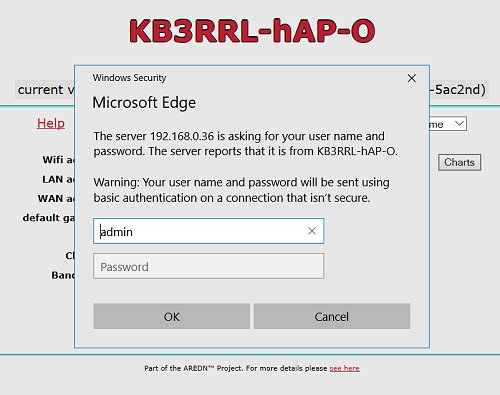The width and height of the screenshot is (500, 395).
Task: Click into the admin username field
Action: pyautogui.click(x=208, y=231)
